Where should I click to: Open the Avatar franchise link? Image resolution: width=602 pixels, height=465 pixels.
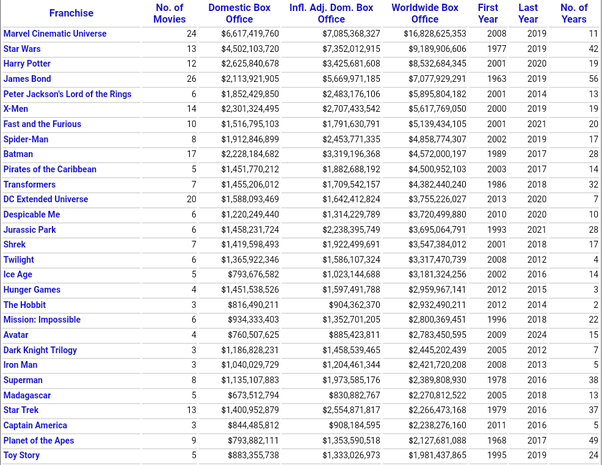click(x=16, y=335)
